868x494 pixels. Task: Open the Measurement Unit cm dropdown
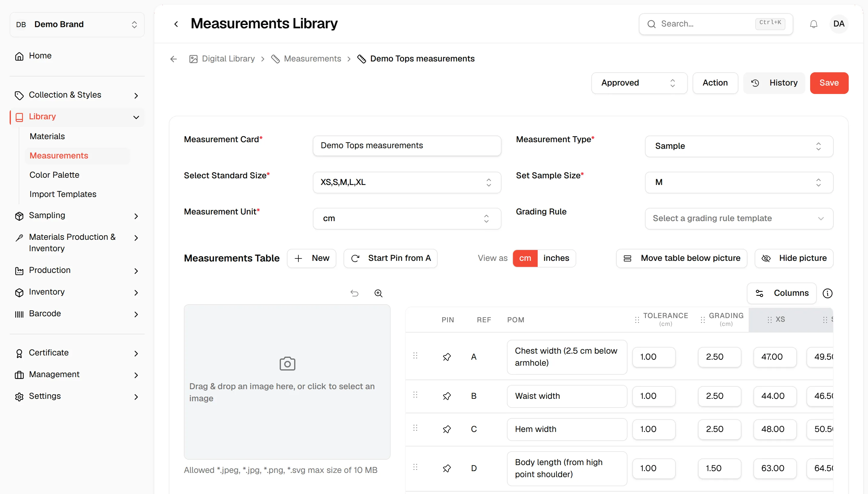[x=407, y=218]
